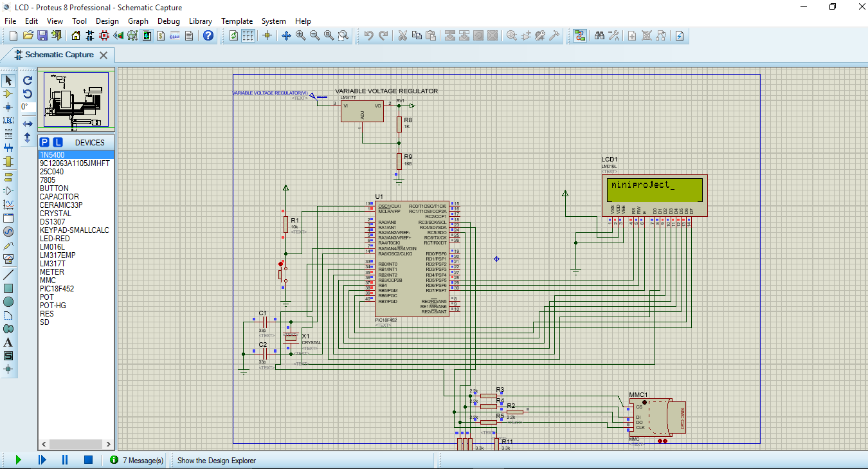Click the Redraw Display refresh icon
This screenshot has height=469, width=868.
click(x=233, y=35)
